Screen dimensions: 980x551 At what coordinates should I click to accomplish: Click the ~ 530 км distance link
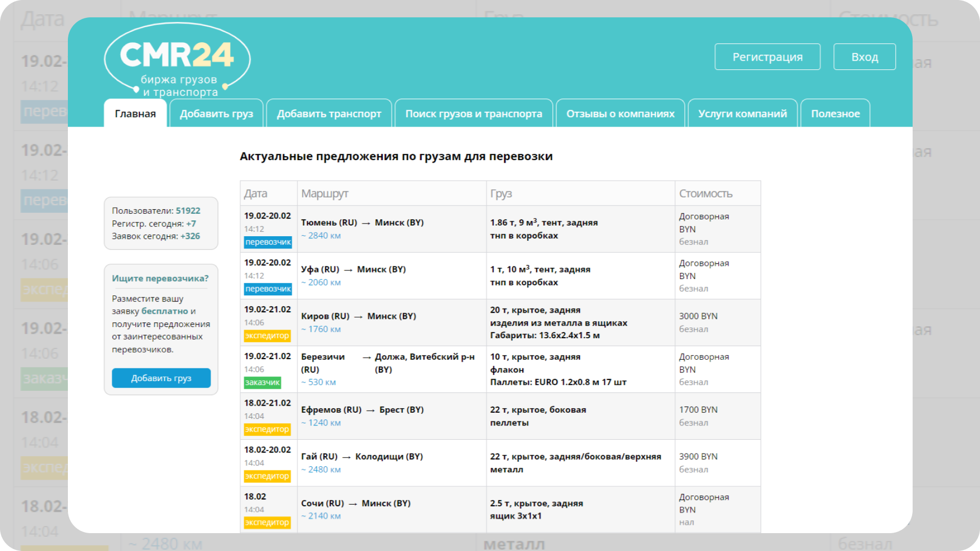pos(318,382)
